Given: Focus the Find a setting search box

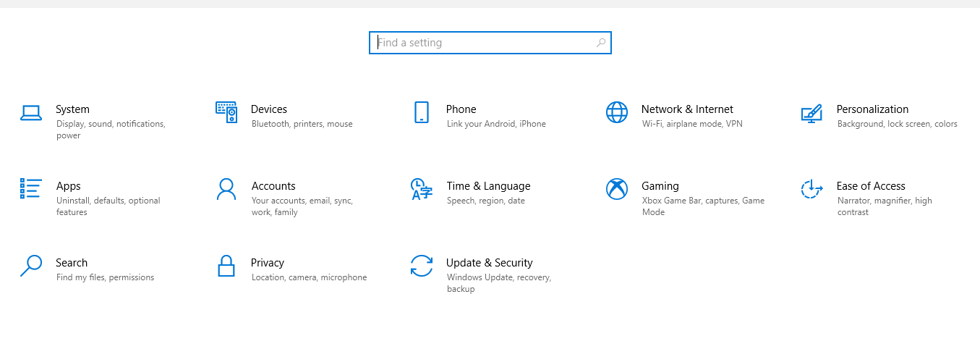Looking at the screenshot, I should (x=490, y=43).
